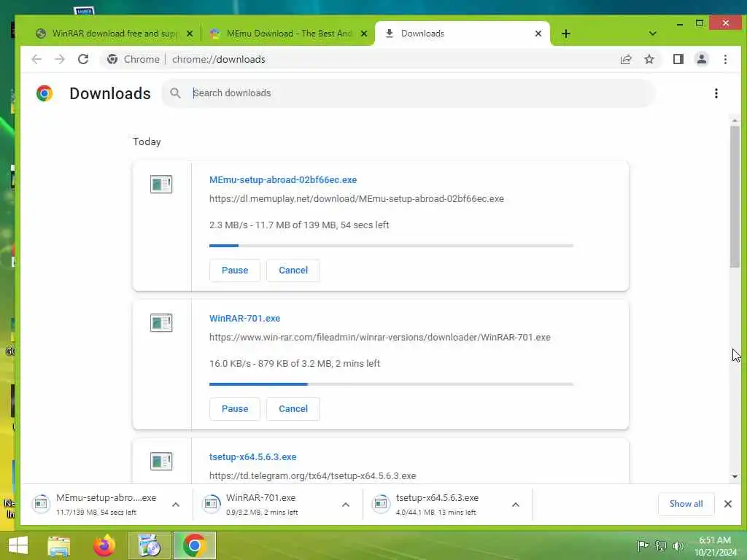Open the tab search dropdown chevron
Viewport: 747px width, 560px height.
point(653,34)
